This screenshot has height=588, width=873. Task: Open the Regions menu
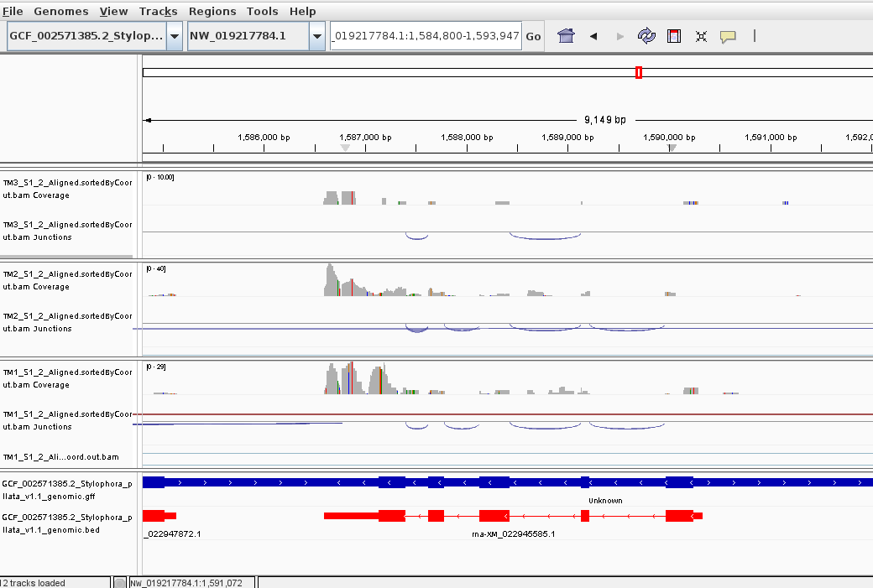point(212,11)
